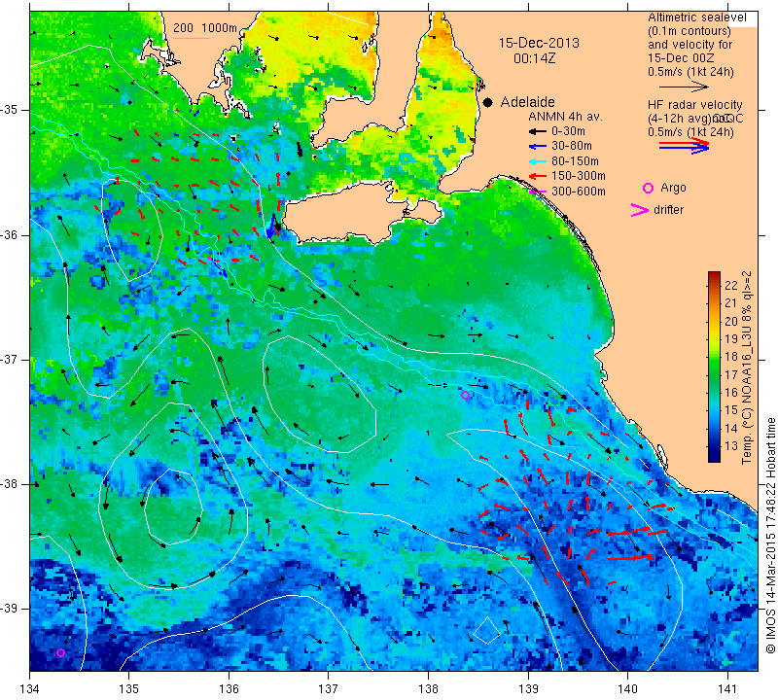Click the dark red top of the temperature colorbar
This screenshot has width=778, height=700.
tap(714, 276)
